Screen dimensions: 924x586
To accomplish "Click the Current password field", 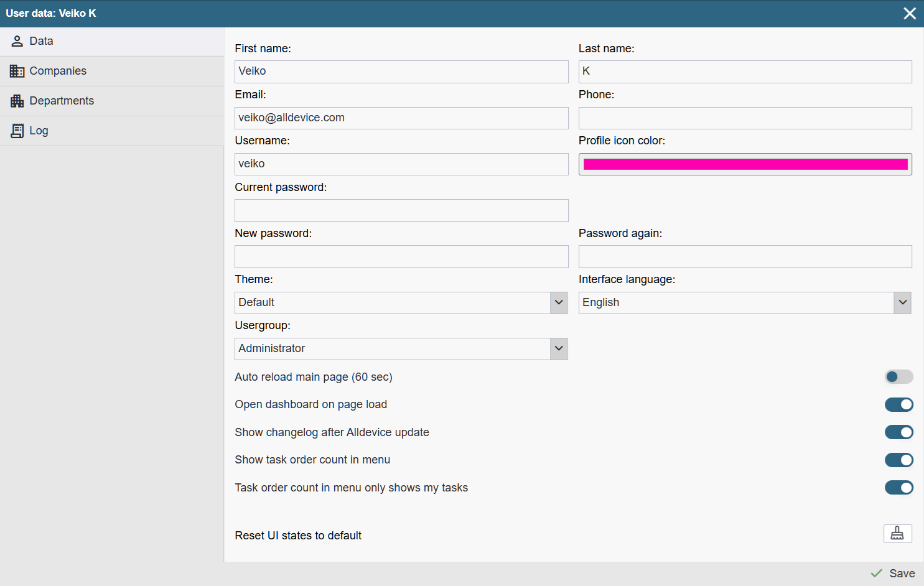I will 401,211.
